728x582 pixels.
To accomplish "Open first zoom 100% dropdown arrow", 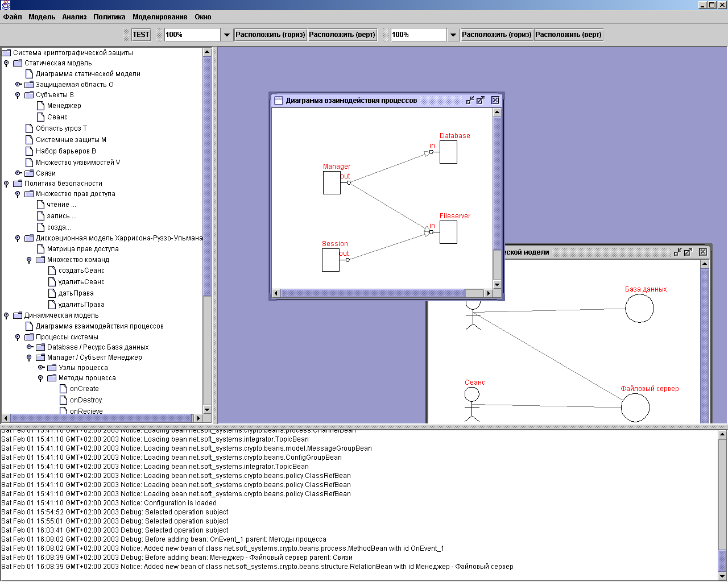I will (226, 35).
